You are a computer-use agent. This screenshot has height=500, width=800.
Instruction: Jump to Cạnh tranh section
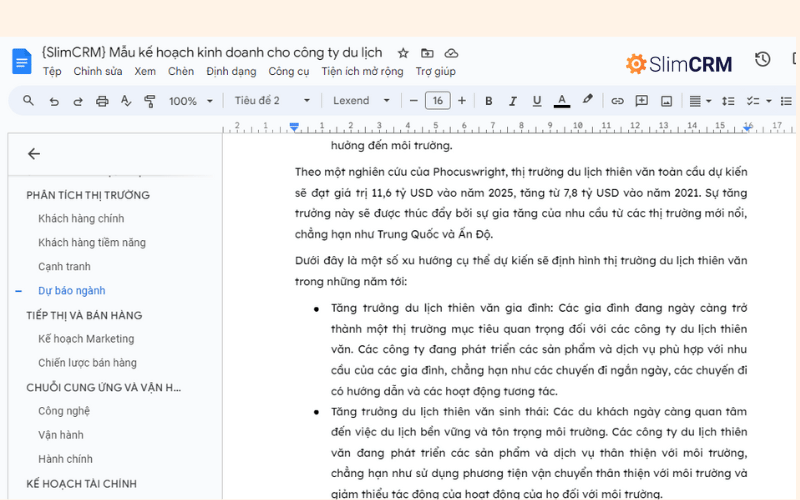coord(64,266)
